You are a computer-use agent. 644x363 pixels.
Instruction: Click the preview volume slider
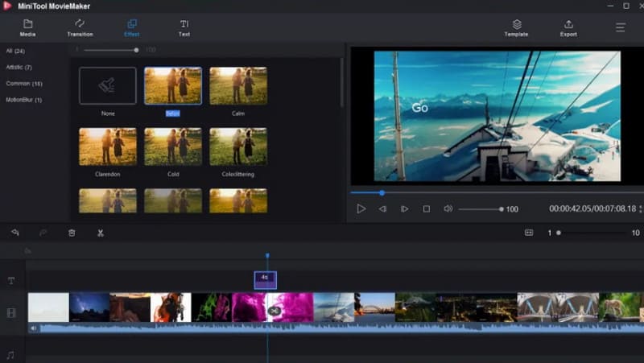coord(481,209)
